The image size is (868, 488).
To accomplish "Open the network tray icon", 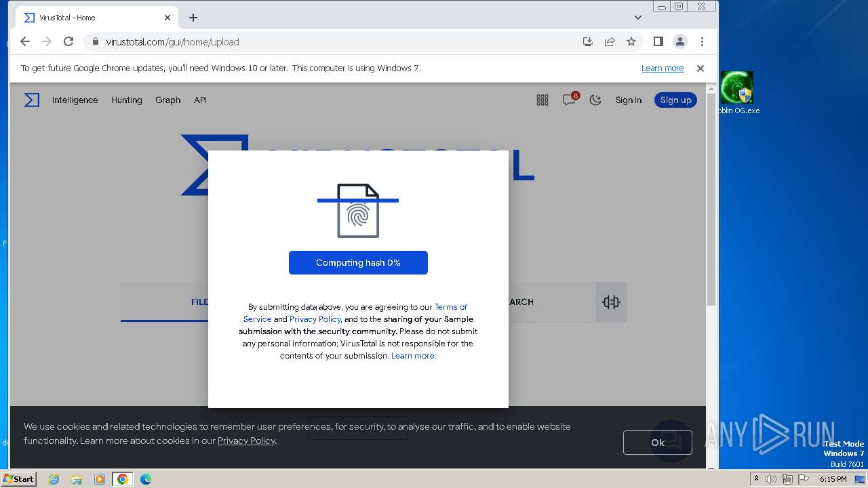I will (787, 479).
